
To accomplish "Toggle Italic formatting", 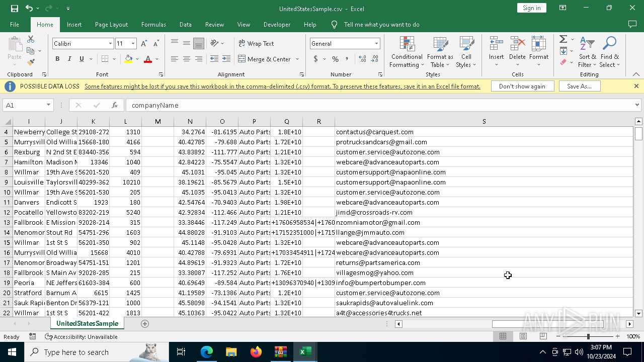I will coord(69,59).
